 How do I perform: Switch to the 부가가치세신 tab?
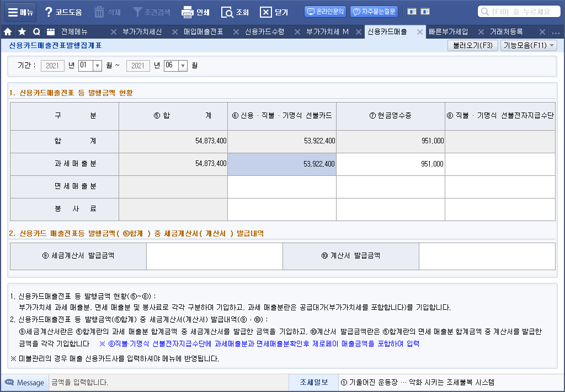click(142, 32)
